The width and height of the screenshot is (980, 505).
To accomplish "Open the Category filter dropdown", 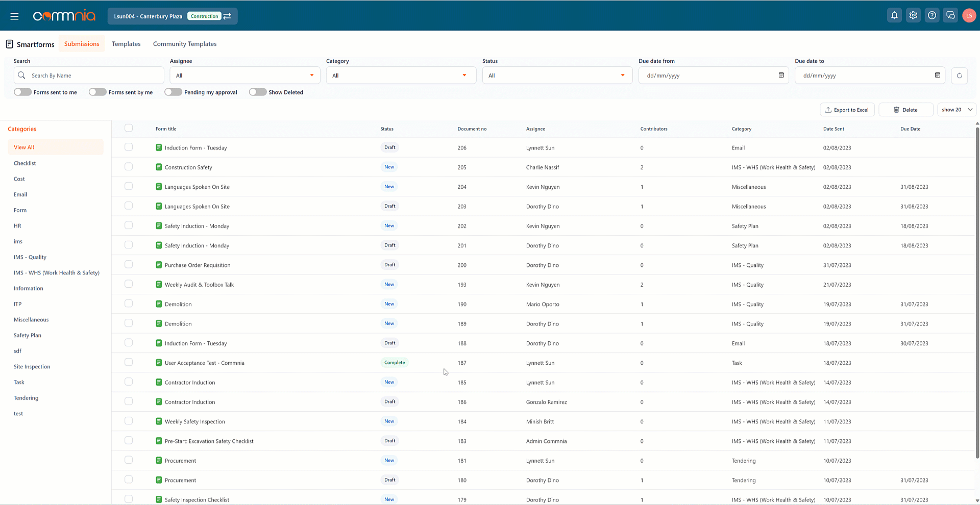I will click(x=401, y=75).
